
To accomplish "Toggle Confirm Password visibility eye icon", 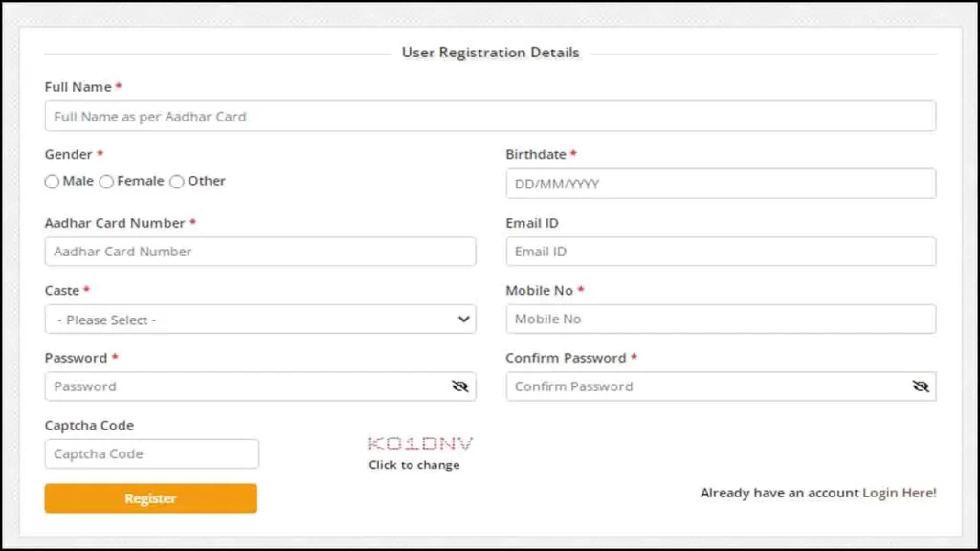I will click(920, 386).
